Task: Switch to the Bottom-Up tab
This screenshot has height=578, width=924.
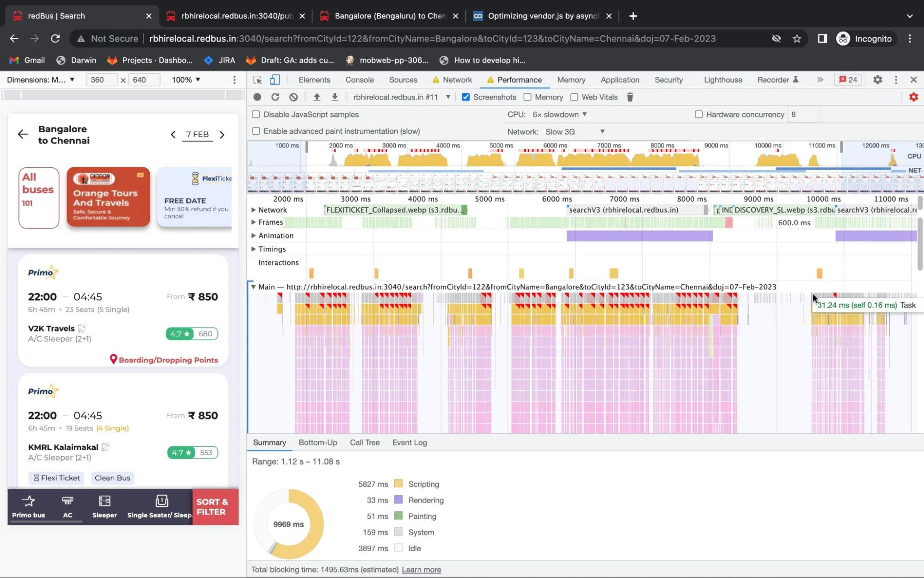Action: (318, 442)
